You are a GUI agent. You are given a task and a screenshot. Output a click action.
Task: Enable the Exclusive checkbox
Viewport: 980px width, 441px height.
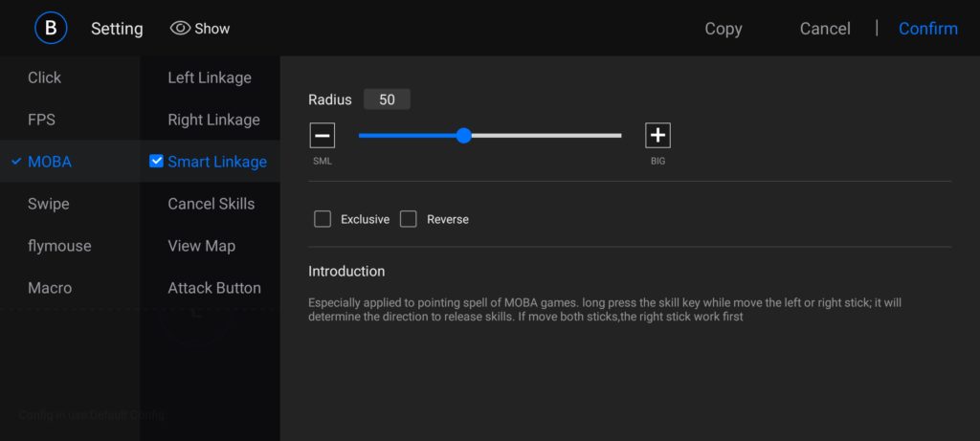tap(323, 219)
